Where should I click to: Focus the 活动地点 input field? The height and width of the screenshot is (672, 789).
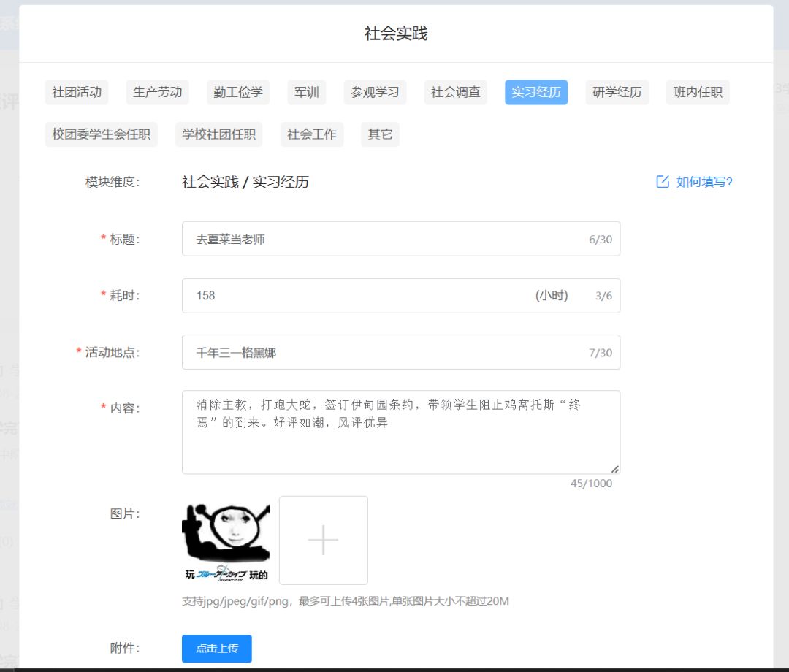pos(401,352)
